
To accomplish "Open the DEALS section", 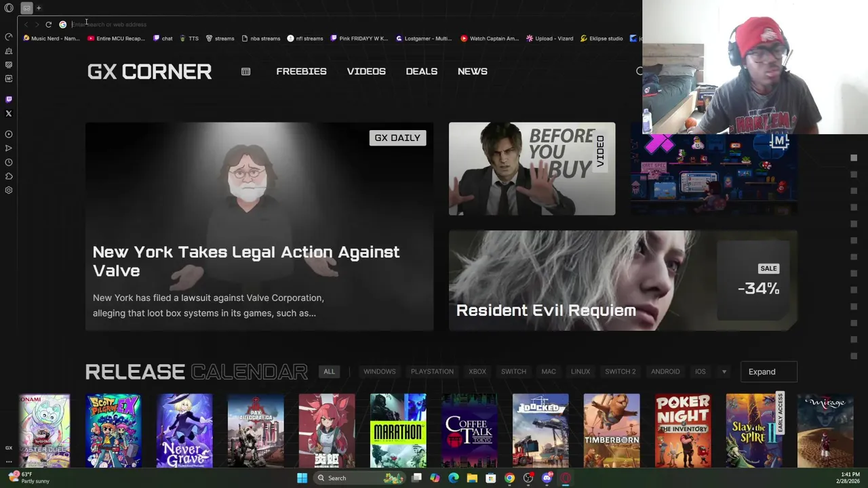I will pos(421,71).
